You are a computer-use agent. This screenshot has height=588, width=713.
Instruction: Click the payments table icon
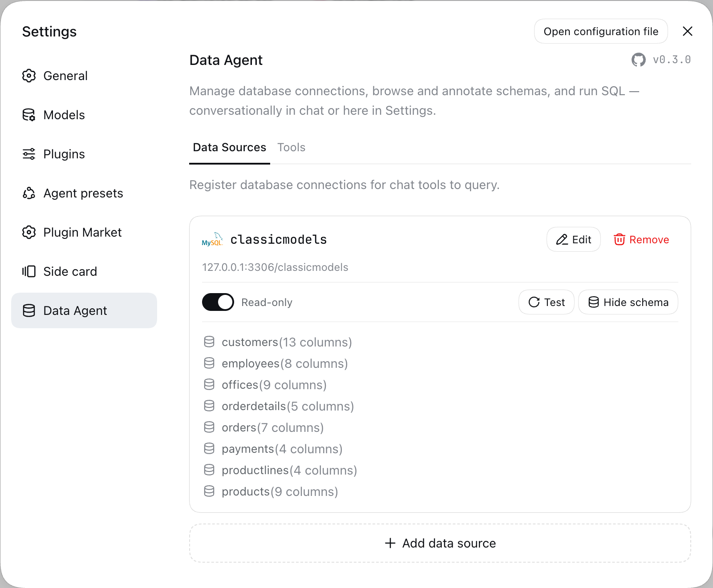[x=209, y=448]
